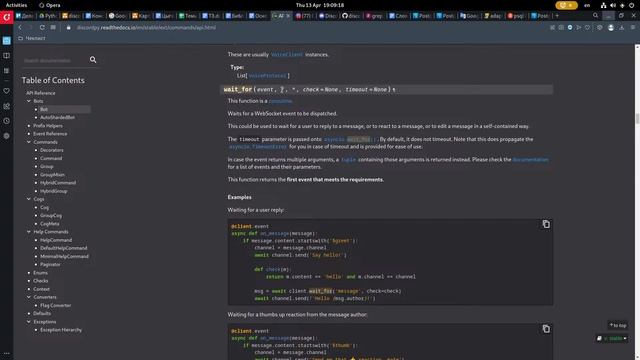Image resolution: width=640 pixels, height=360 pixels.
Task: Switch to the GitHub disc tab
Action: coord(351,16)
